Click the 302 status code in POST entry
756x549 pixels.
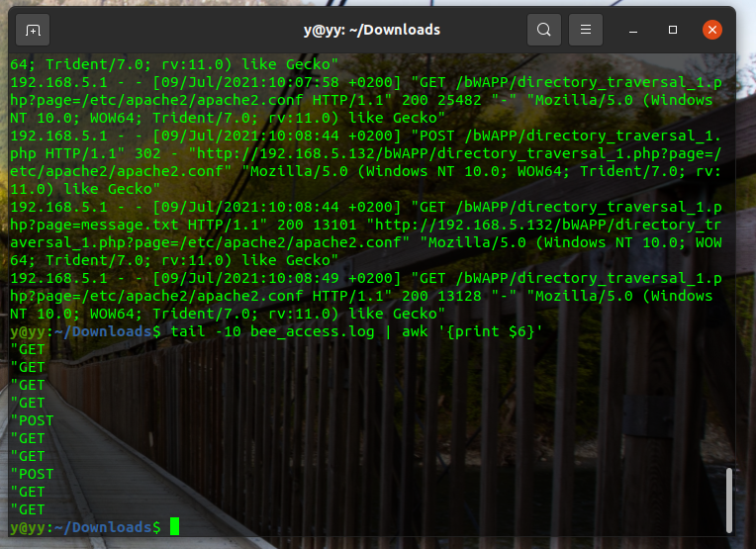(x=147, y=153)
